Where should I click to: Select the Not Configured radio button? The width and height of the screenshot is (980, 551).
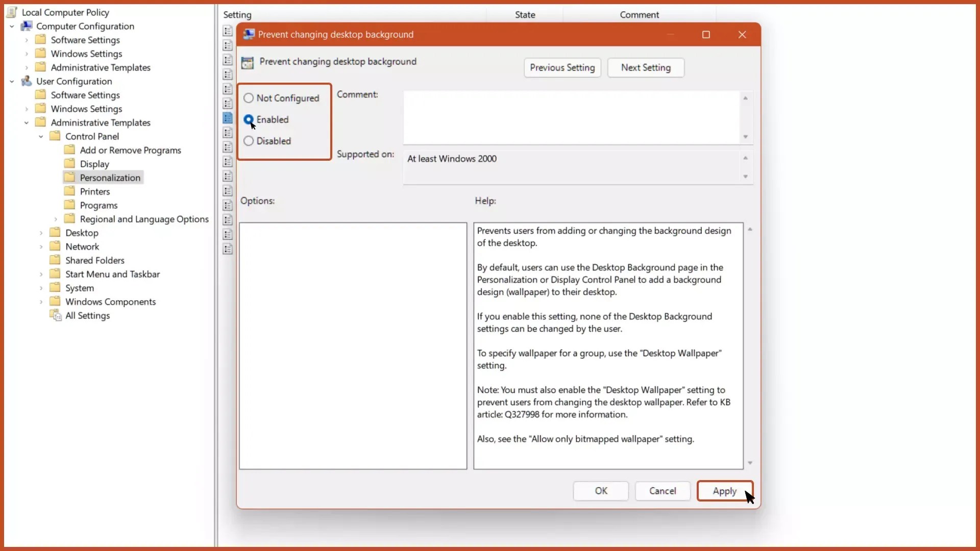point(249,98)
